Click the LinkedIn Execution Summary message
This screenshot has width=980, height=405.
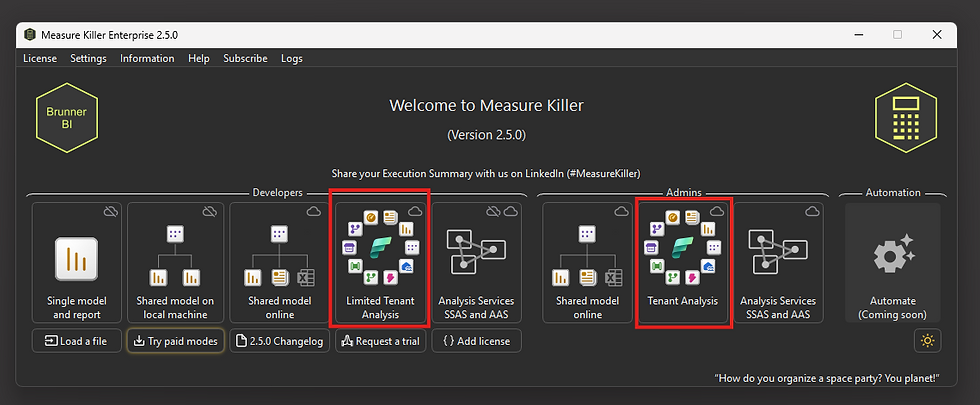click(x=486, y=173)
